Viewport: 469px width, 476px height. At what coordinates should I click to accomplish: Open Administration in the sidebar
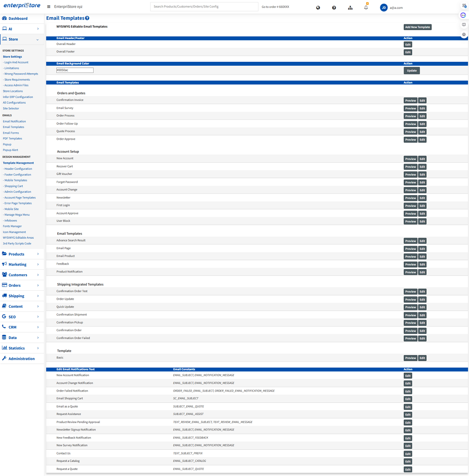21,359
